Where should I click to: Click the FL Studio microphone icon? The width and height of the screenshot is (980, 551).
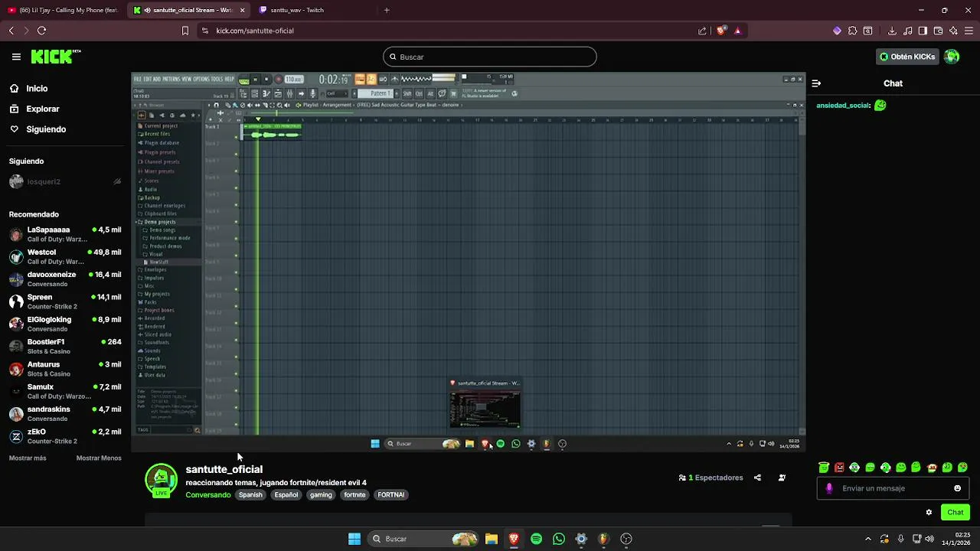[312, 93]
